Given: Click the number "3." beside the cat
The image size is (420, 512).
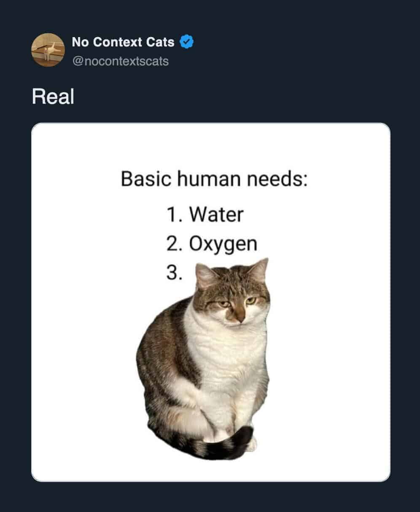Looking at the screenshot, I should [174, 273].
